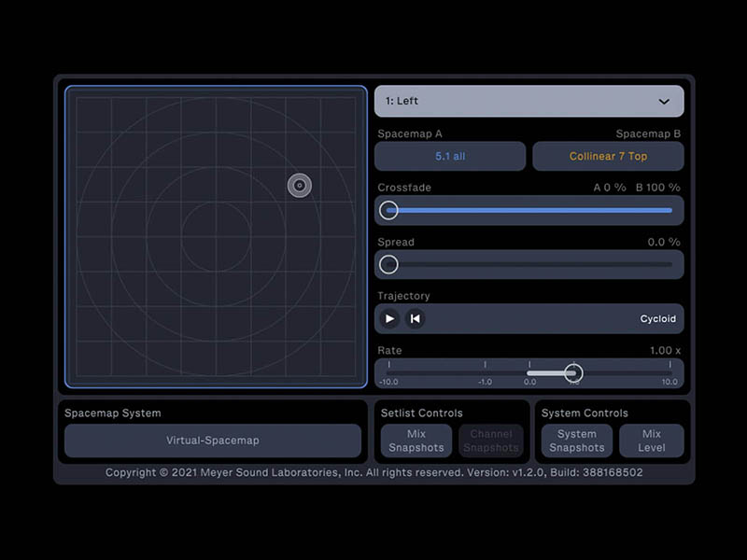Click the A 0 % crossfade value
The width and height of the screenshot is (747, 560).
coord(610,188)
